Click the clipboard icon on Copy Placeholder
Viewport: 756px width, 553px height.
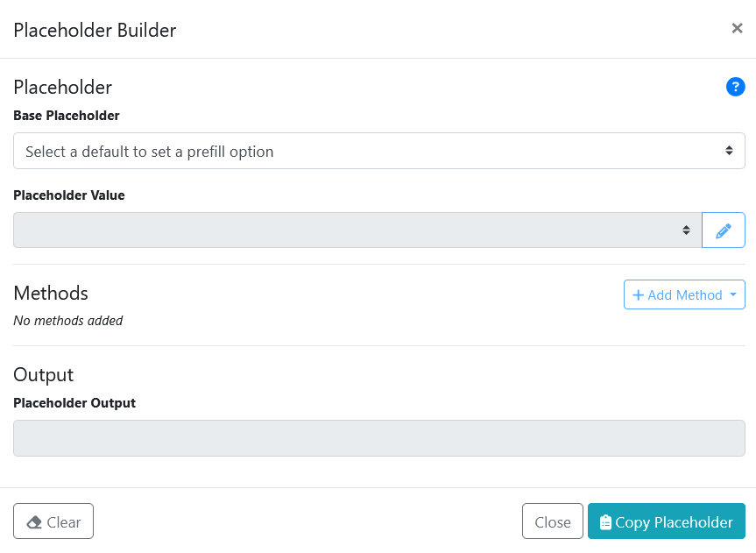[605, 522]
